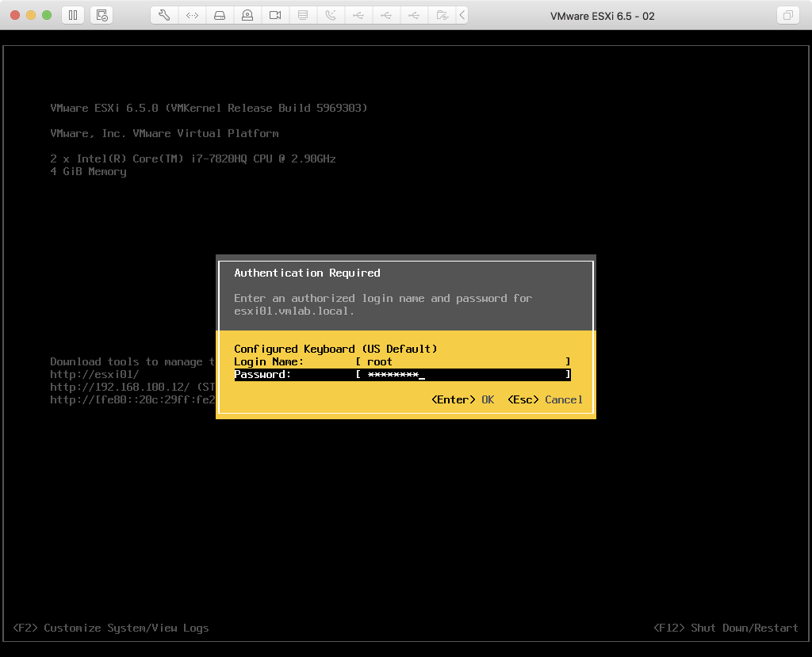Click the green macOS full-screen button
Viewport: 812px width, 657px height.
47,15
